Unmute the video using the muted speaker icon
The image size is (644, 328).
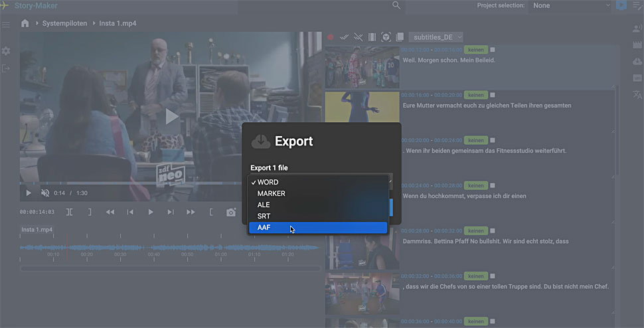[x=45, y=193]
